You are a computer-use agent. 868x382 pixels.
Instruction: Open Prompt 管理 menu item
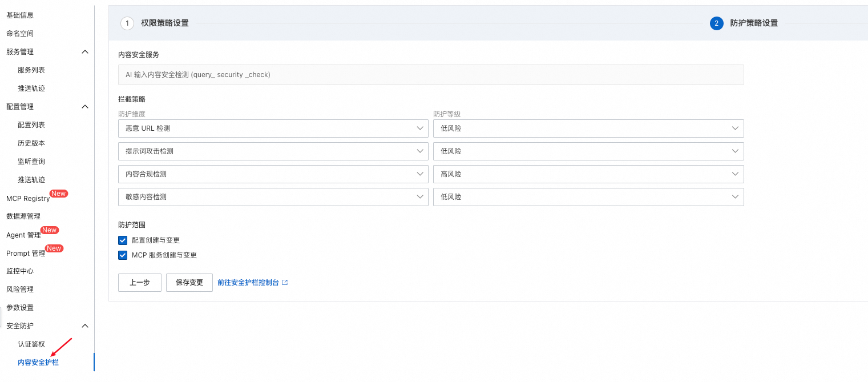[x=26, y=253]
